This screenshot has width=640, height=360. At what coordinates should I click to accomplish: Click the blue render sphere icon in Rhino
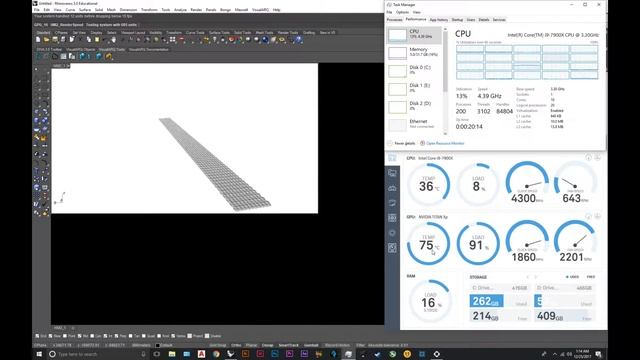tap(264, 40)
